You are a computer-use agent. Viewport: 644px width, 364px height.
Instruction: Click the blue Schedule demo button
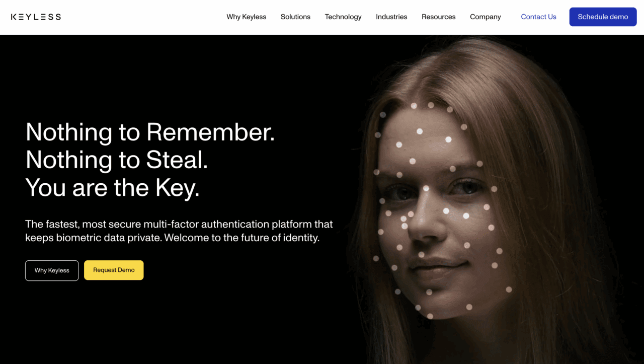click(x=603, y=17)
